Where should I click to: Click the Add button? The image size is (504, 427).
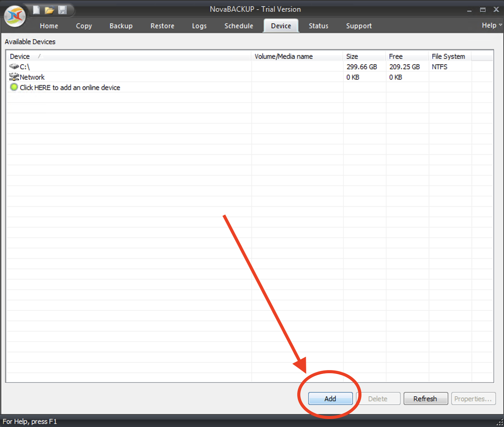click(x=330, y=399)
